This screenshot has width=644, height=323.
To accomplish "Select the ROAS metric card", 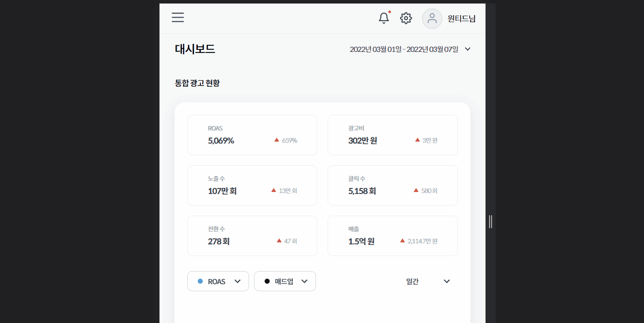I will 252,135.
